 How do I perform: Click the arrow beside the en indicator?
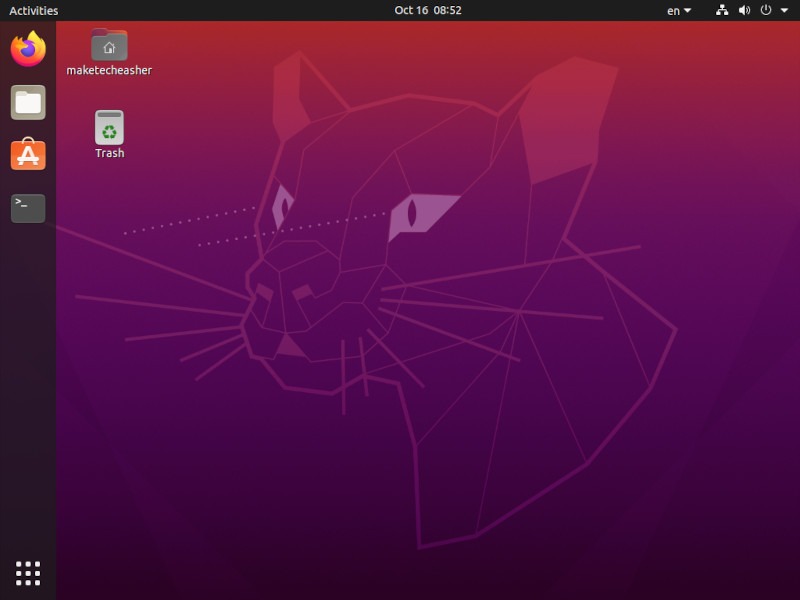687,11
